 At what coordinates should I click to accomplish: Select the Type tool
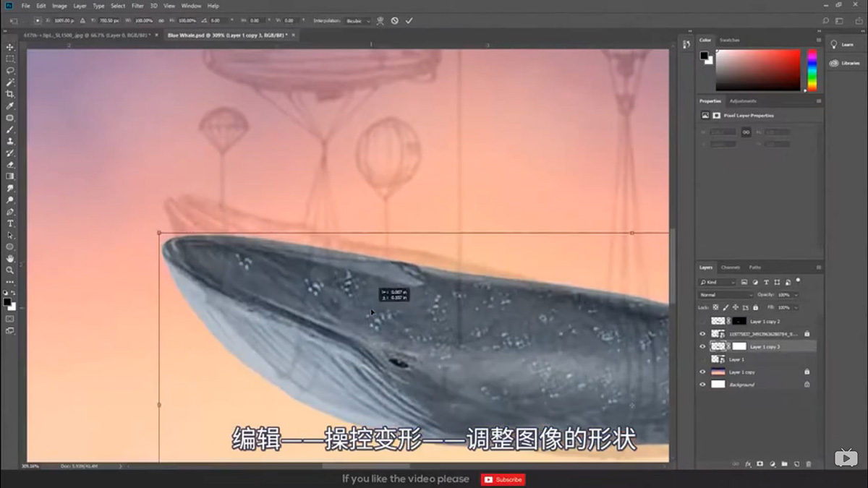(x=10, y=223)
